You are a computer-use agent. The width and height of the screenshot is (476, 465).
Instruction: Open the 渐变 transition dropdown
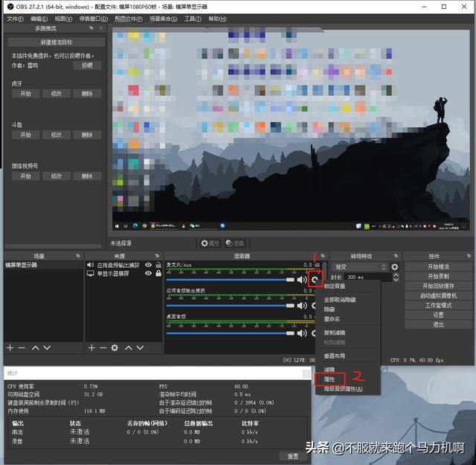[x=360, y=266]
